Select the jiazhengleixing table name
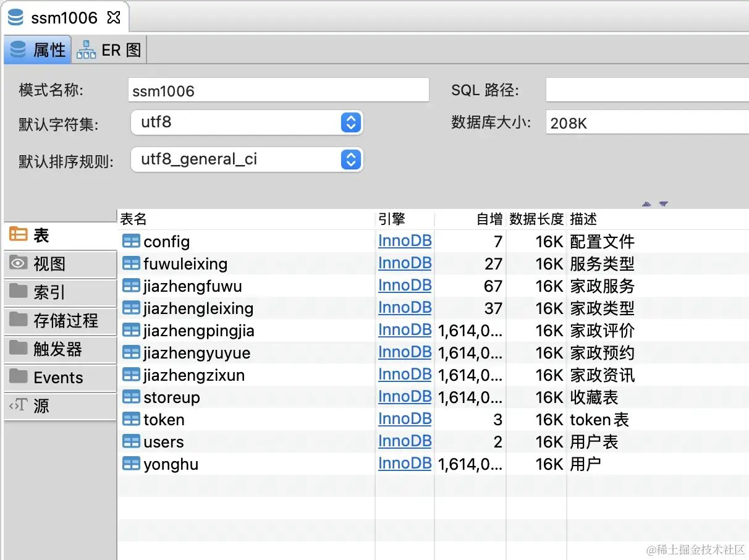 [x=198, y=309]
